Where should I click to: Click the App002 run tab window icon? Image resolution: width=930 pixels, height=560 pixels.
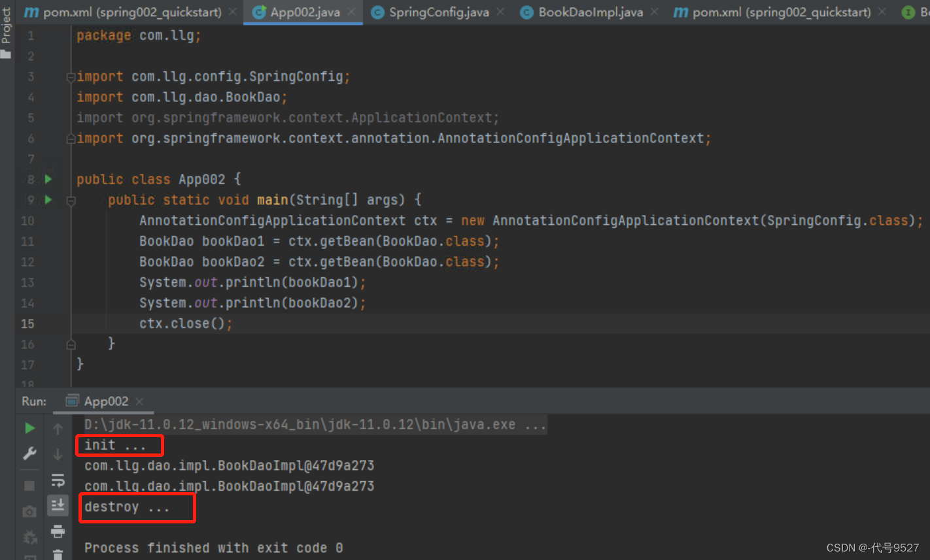pyautogui.click(x=73, y=401)
